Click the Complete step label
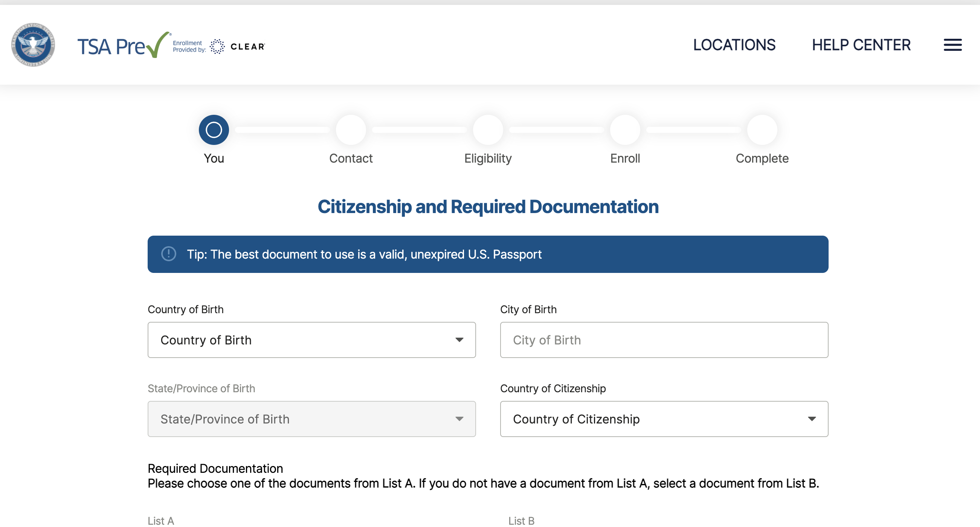Image resolution: width=980 pixels, height=527 pixels. [x=762, y=158]
